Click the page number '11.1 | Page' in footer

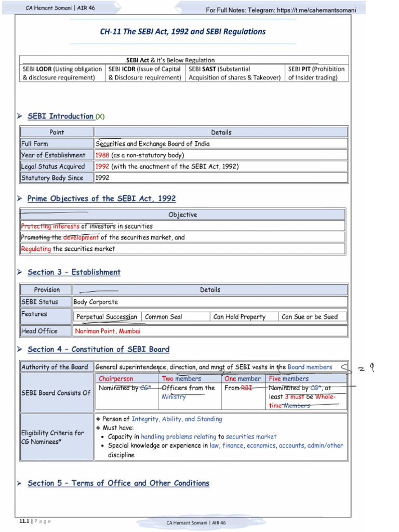coord(35,521)
